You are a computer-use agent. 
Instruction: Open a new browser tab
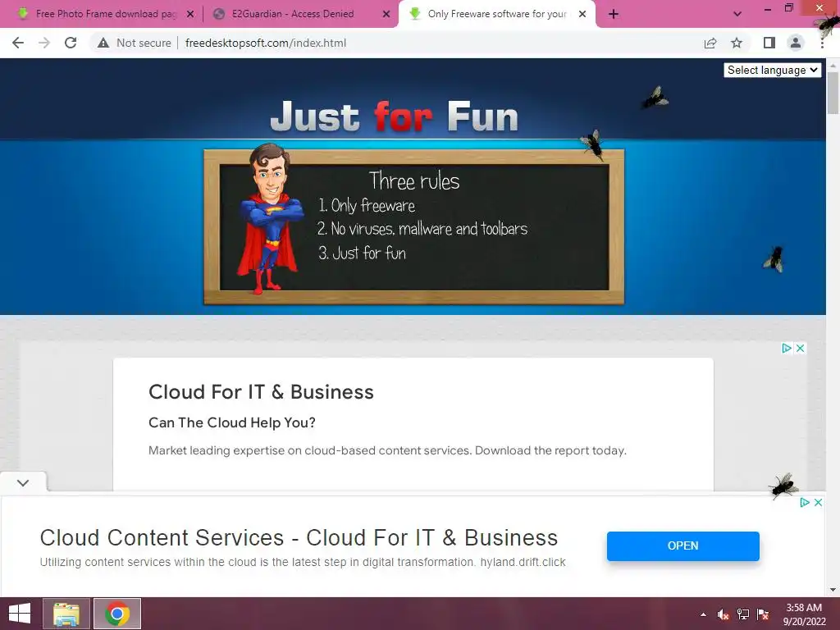[614, 14]
